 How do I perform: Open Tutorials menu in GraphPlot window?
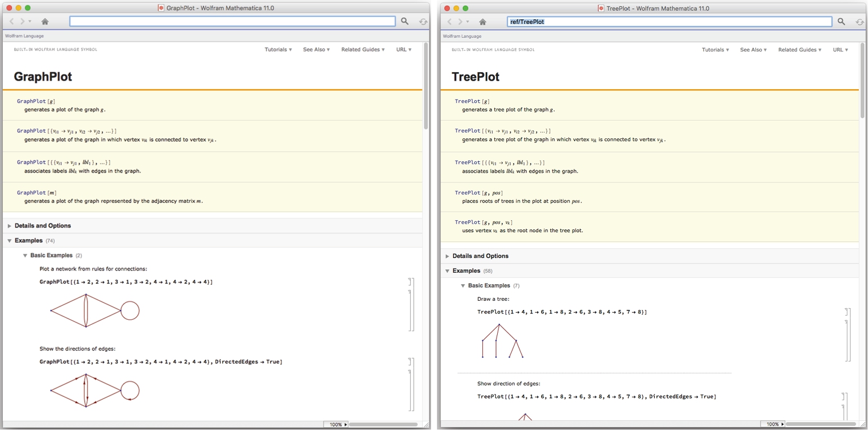(278, 50)
